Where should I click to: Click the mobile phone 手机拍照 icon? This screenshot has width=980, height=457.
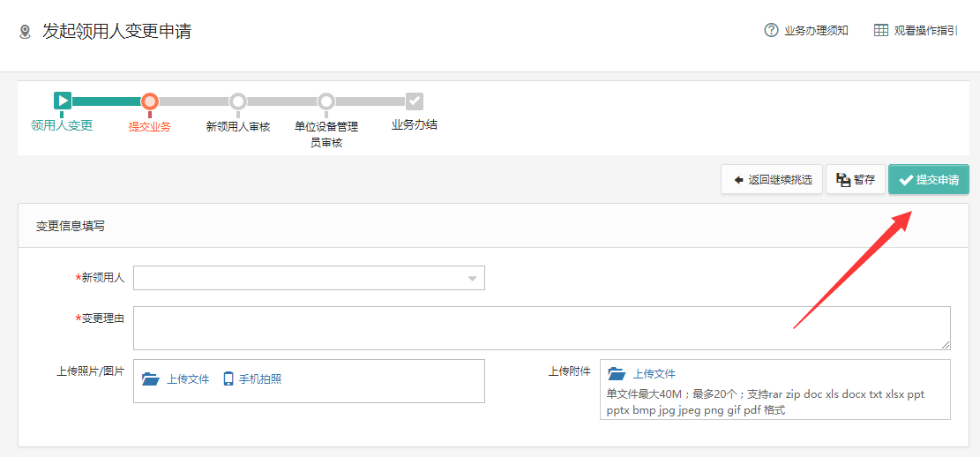click(228, 378)
